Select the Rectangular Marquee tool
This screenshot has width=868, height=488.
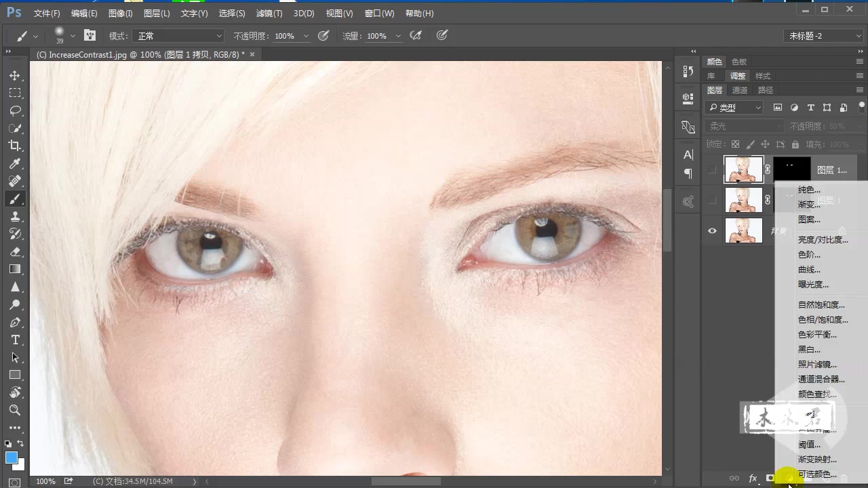pos(15,93)
